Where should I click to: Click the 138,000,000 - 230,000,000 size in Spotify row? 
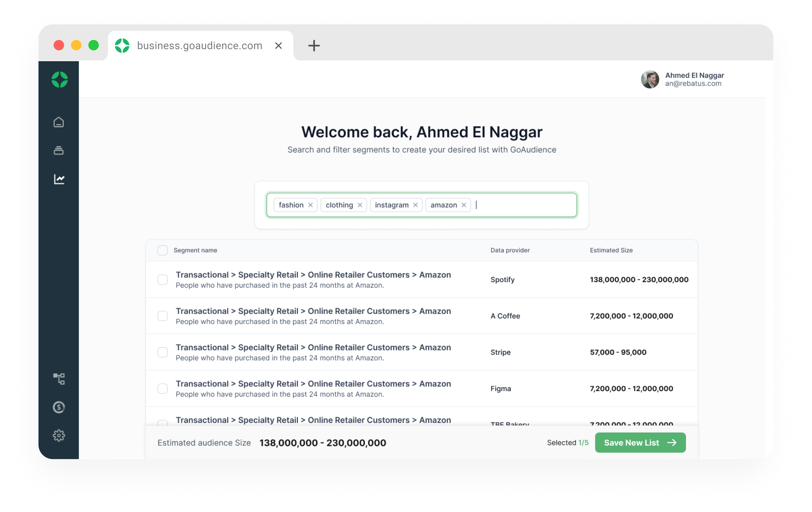click(639, 280)
